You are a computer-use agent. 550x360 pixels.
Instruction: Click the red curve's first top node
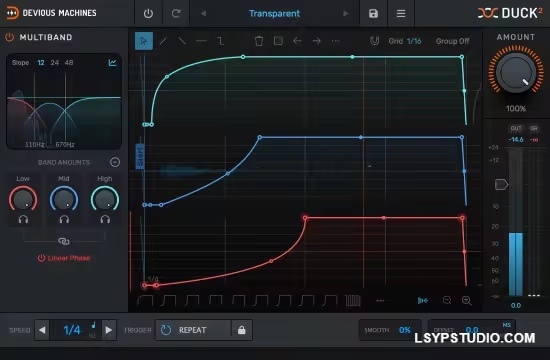click(305, 218)
